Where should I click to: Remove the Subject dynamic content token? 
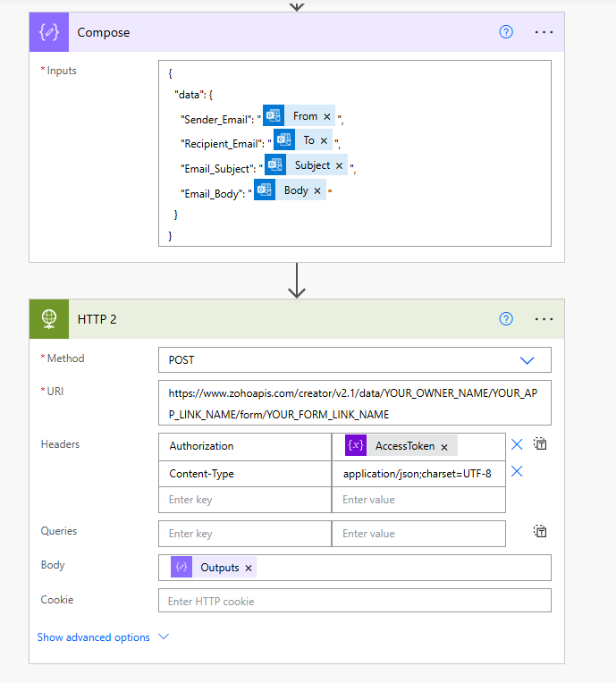point(339,165)
